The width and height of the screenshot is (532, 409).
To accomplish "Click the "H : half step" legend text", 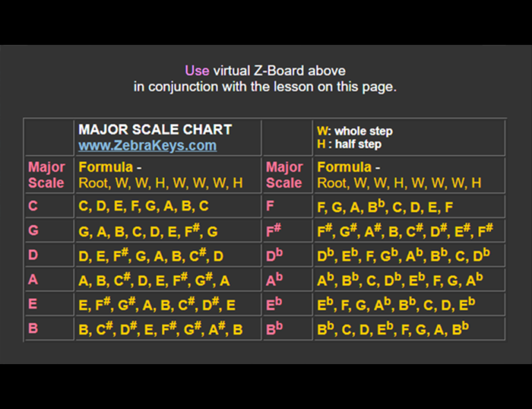I will coord(349,144).
